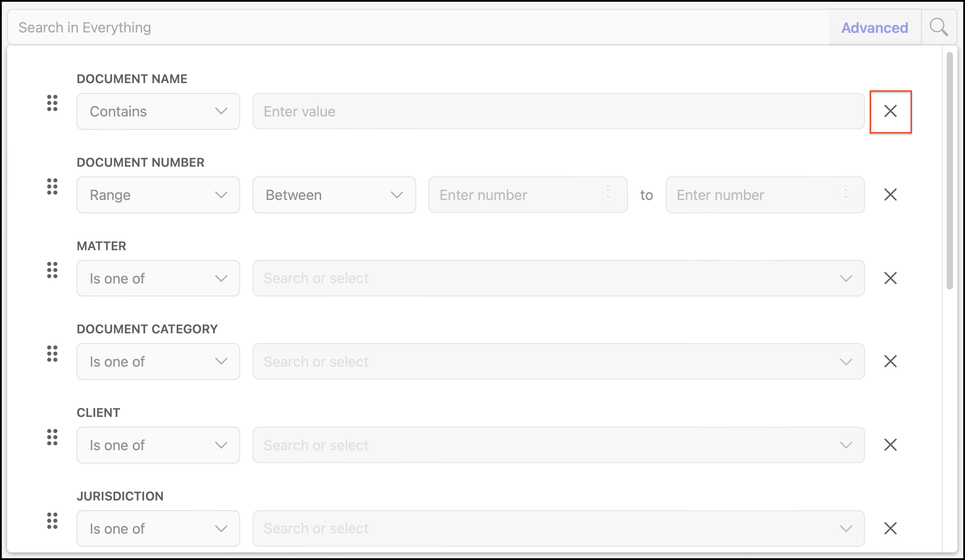This screenshot has width=965, height=560.
Task: Remove the Client filter row
Action: coord(890,445)
